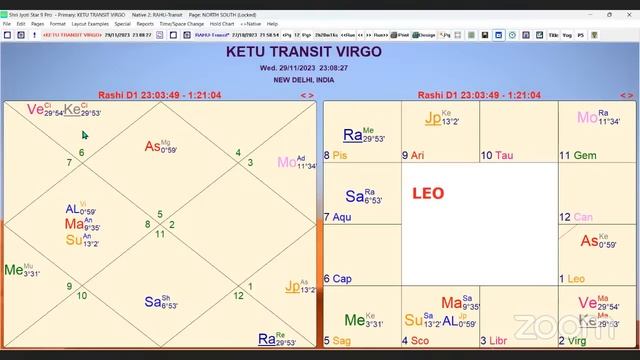Image resolution: width=640 pixels, height=360 pixels.
Task: Click the black floppy save icon
Action: pos(485,35)
